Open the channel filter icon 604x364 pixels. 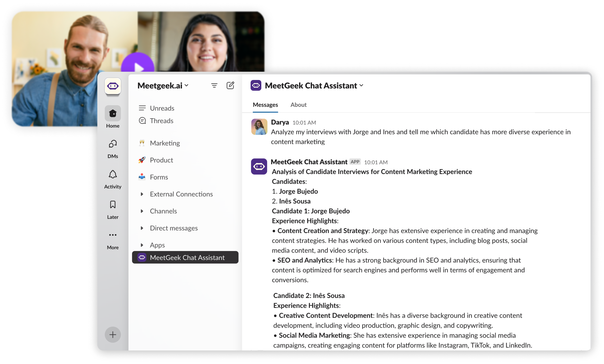[214, 85]
